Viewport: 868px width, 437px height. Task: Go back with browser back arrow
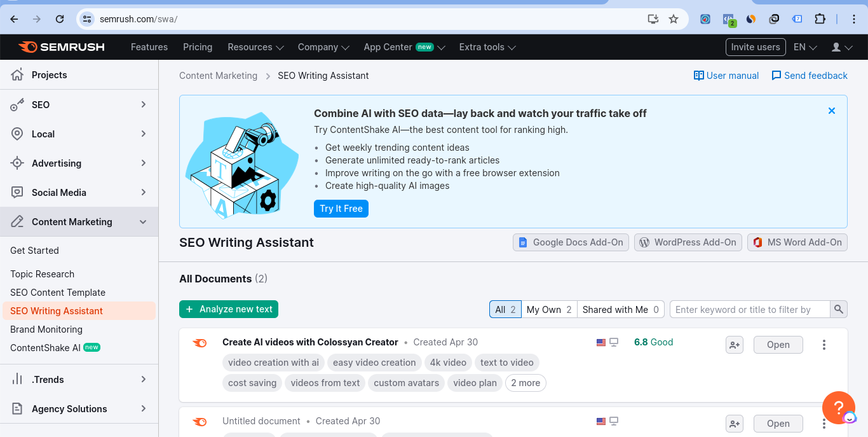point(14,19)
